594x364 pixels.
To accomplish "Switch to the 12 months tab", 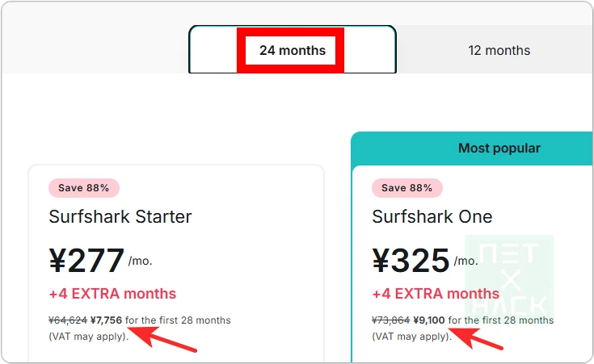I will pos(499,50).
